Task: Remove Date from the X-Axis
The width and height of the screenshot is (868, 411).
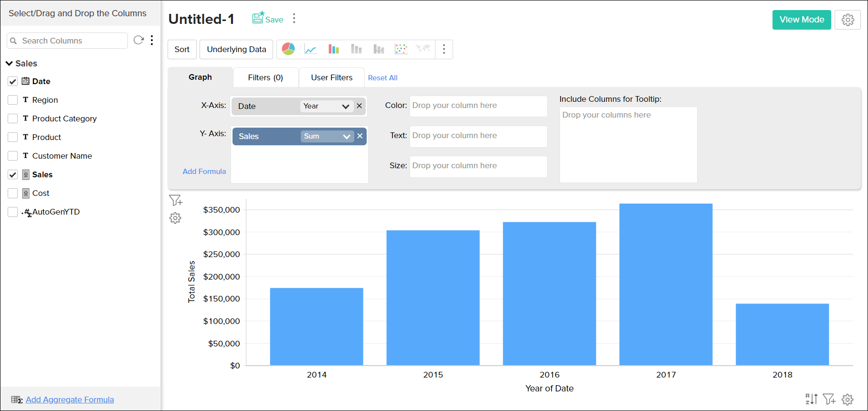Action: click(360, 106)
